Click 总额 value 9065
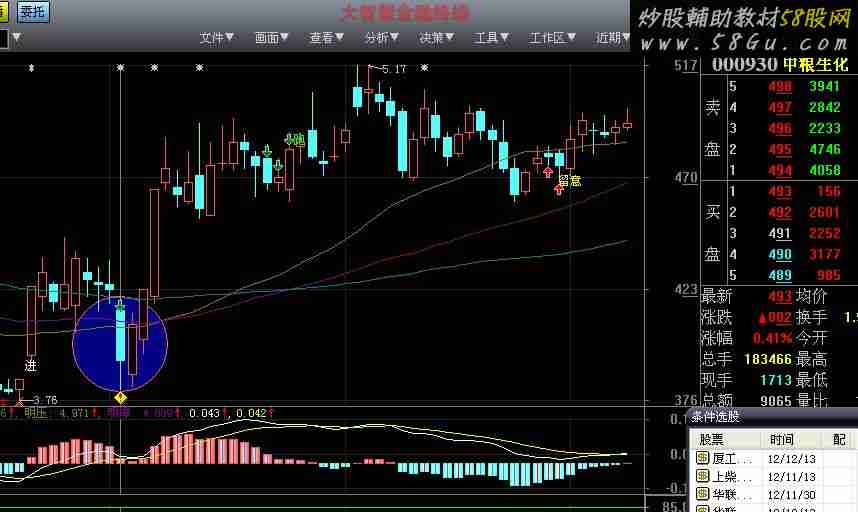Viewport: 858px width, 512px height. tap(776, 401)
